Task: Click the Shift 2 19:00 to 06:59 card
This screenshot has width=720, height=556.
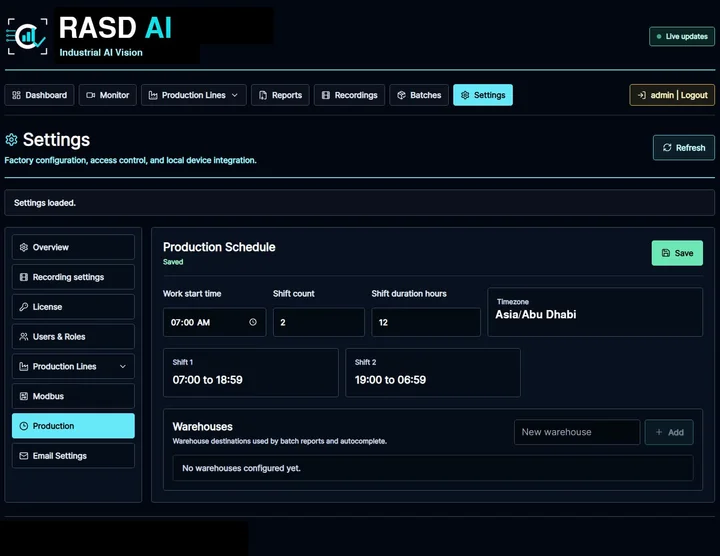Action: (x=433, y=372)
